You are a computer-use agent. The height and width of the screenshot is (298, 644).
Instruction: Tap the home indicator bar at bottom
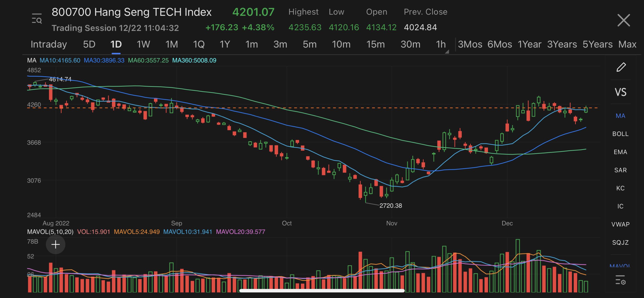322,291
